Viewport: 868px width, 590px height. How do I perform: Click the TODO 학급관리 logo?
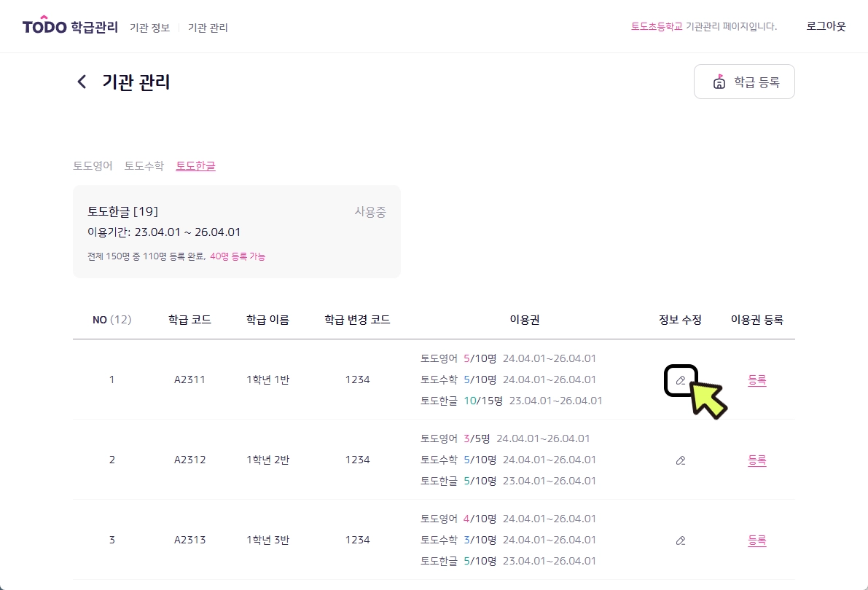[70, 27]
